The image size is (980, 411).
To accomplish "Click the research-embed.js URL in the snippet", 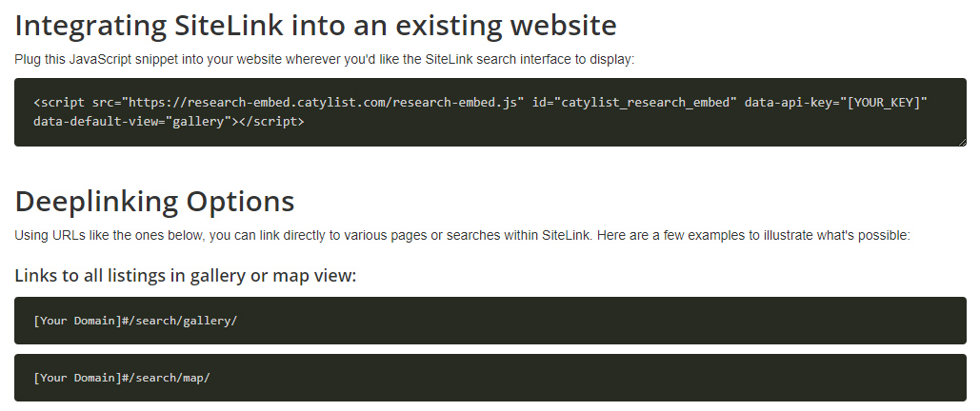I will (323, 103).
